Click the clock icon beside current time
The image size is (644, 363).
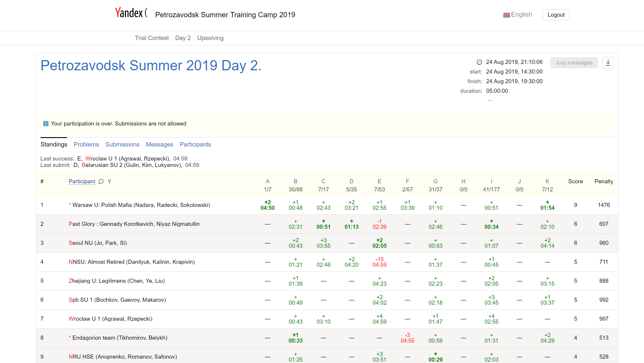(x=479, y=62)
